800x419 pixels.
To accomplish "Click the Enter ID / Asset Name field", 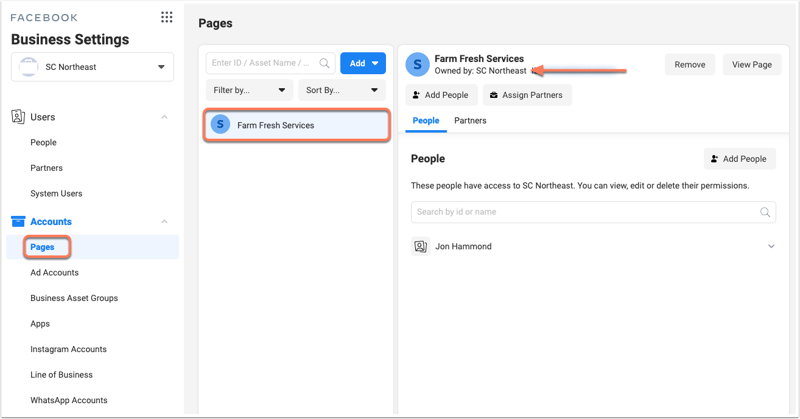I will click(x=270, y=63).
